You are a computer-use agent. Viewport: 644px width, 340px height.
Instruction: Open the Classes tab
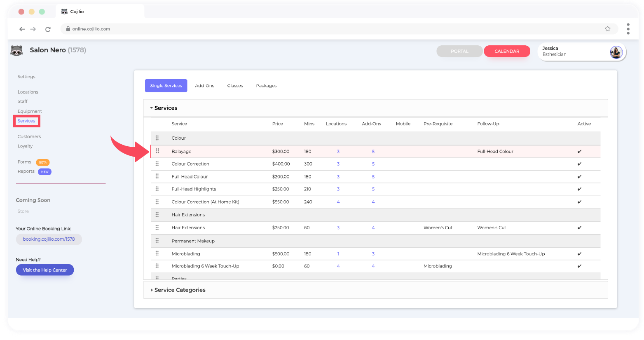coord(235,86)
